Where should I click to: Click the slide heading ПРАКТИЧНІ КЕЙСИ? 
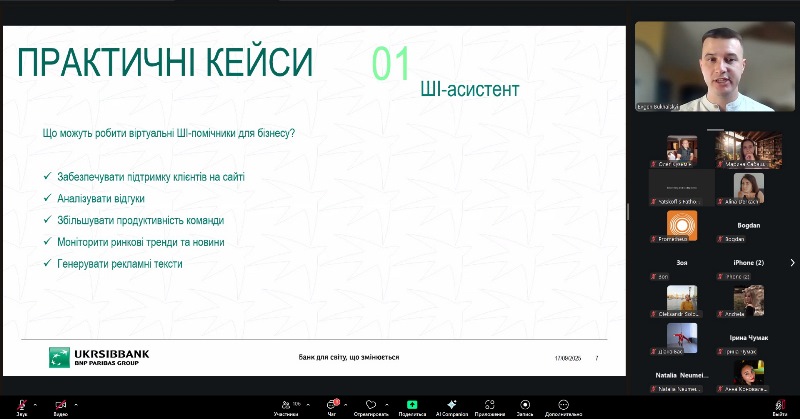(165, 62)
